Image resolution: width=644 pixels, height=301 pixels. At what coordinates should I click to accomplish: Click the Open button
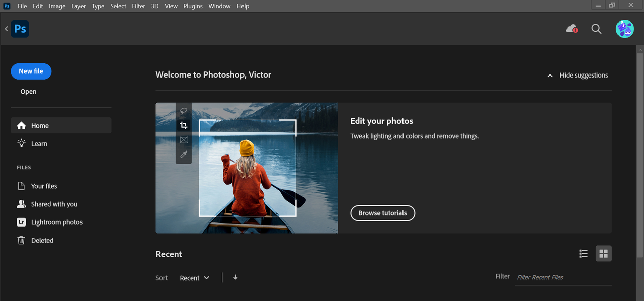(x=28, y=92)
